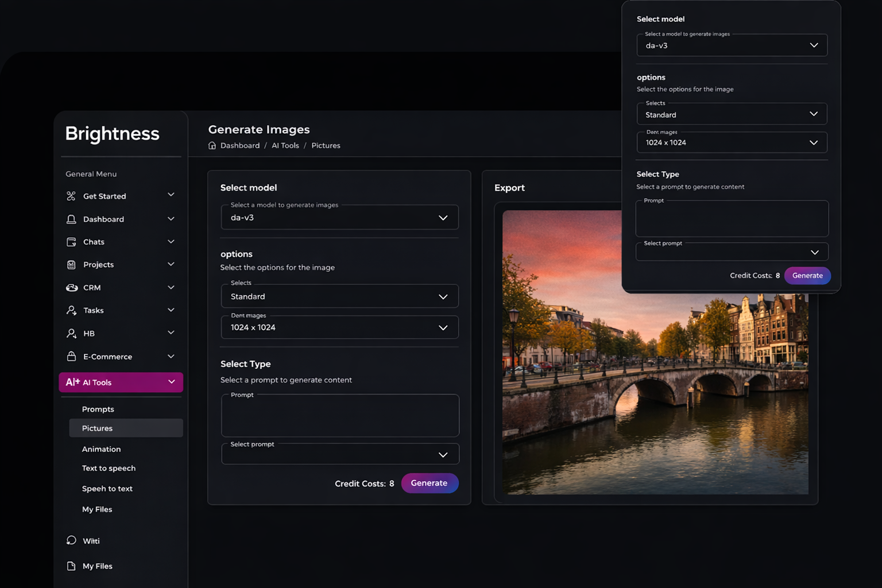
Task: Click the Prompt text field in main panel
Action: point(340,417)
